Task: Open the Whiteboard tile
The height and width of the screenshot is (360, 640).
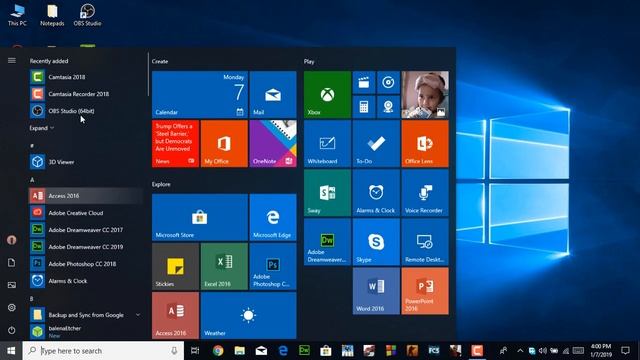Action: pos(327,144)
